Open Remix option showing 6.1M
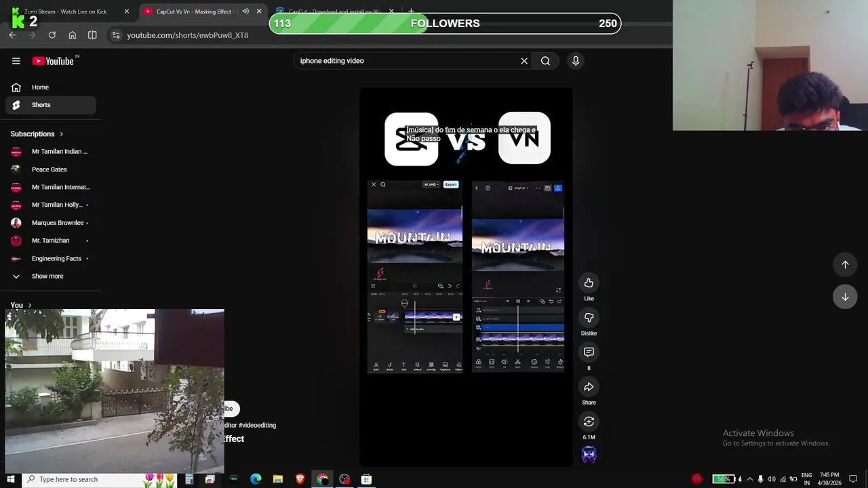The width and height of the screenshot is (868, 488). tap(589, 422)
